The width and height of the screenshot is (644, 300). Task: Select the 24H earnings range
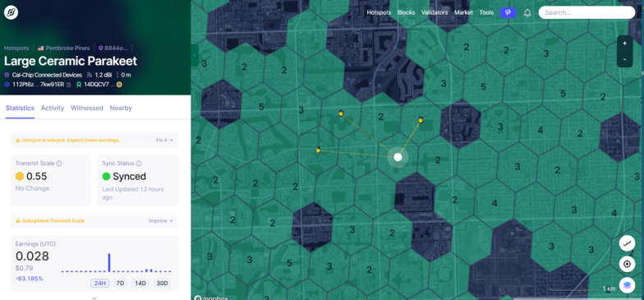(x=100, y=283)
